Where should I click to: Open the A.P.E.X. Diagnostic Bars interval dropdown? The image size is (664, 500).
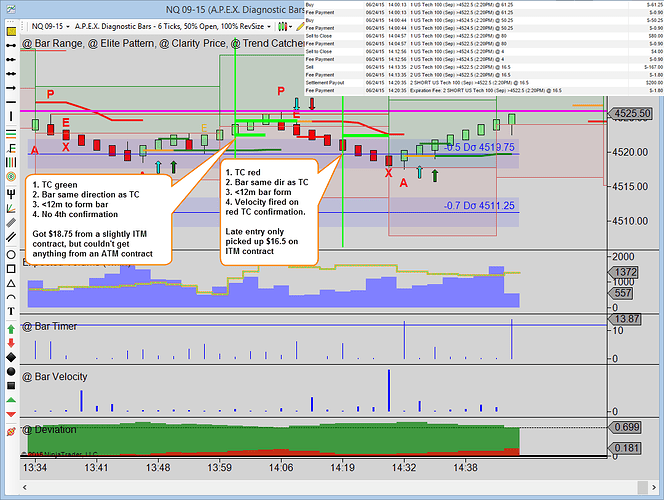[x=173, y=26]
